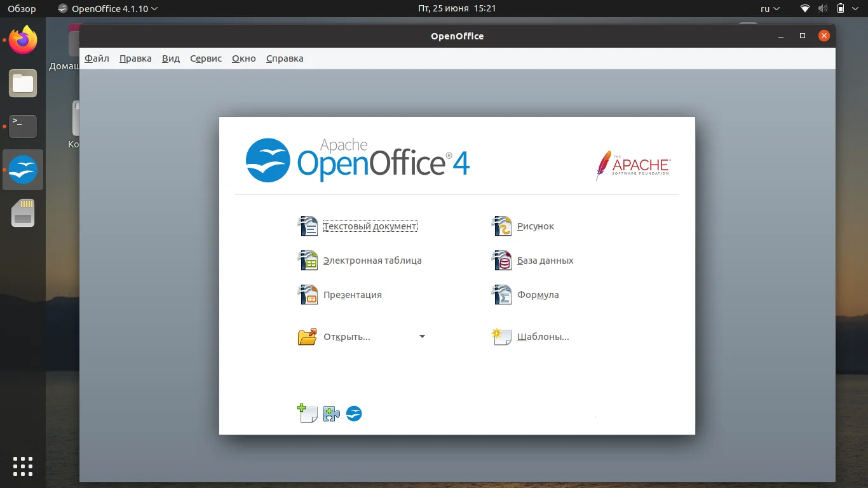Click the Открыть... folder button

click(334, 337)
